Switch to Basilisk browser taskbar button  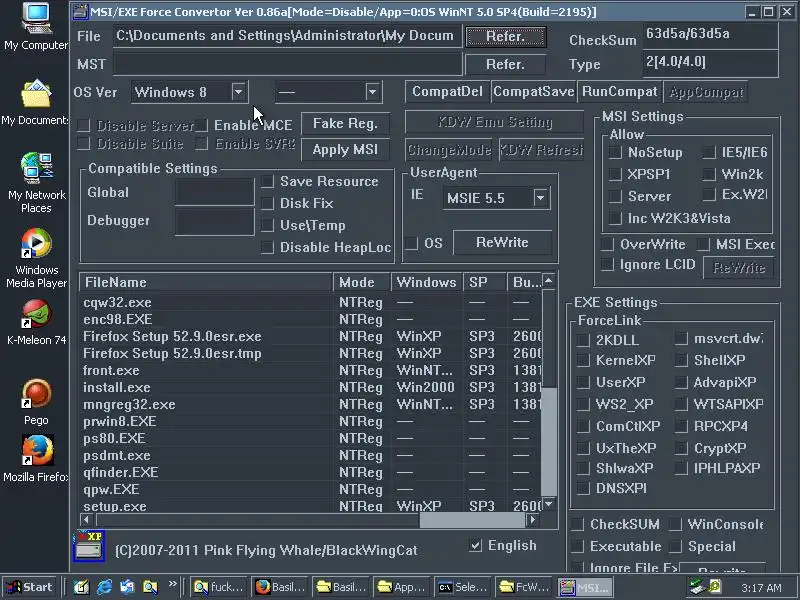pyautogui.click(x=280, y=587)
